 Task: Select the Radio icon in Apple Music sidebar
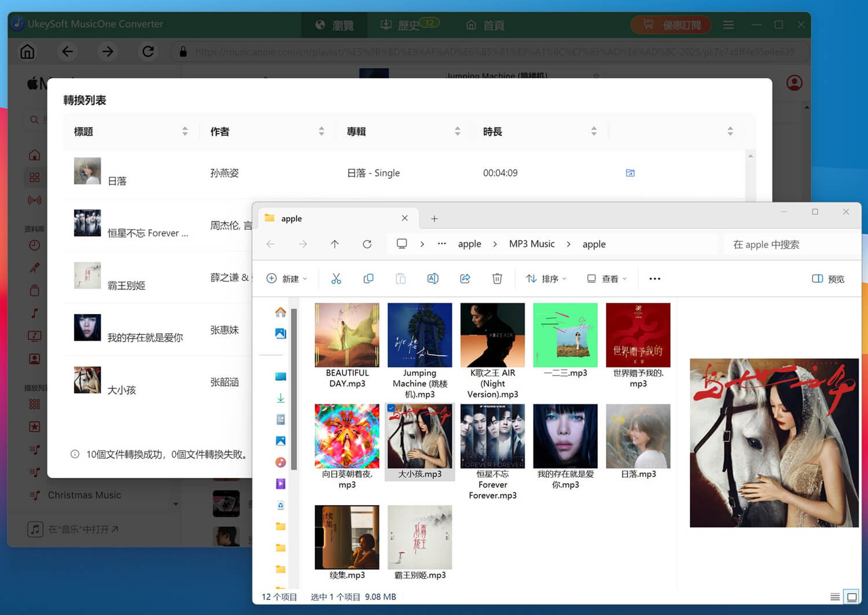[x=35, y=200]
